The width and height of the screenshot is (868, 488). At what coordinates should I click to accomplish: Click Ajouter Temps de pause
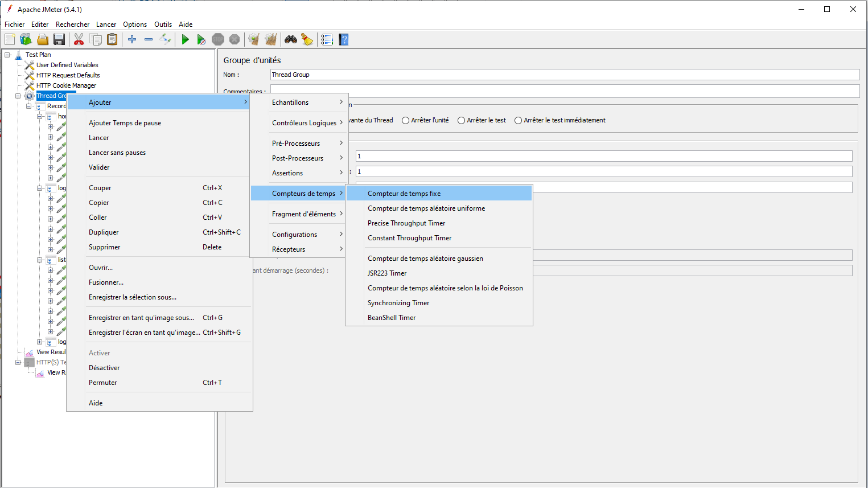[159, 123]
